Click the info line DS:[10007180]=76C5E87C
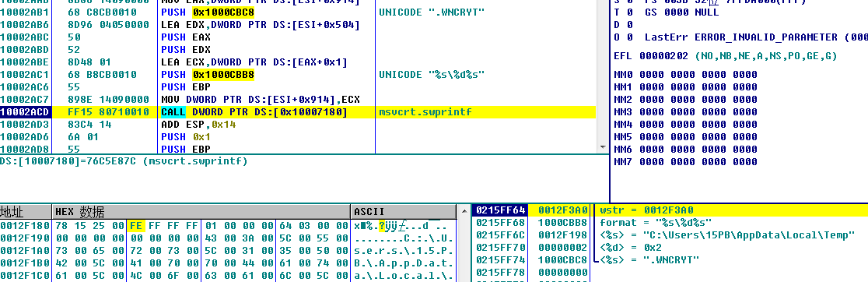Image resolution: width=868 pixels, height=282 pixels. 124,161
